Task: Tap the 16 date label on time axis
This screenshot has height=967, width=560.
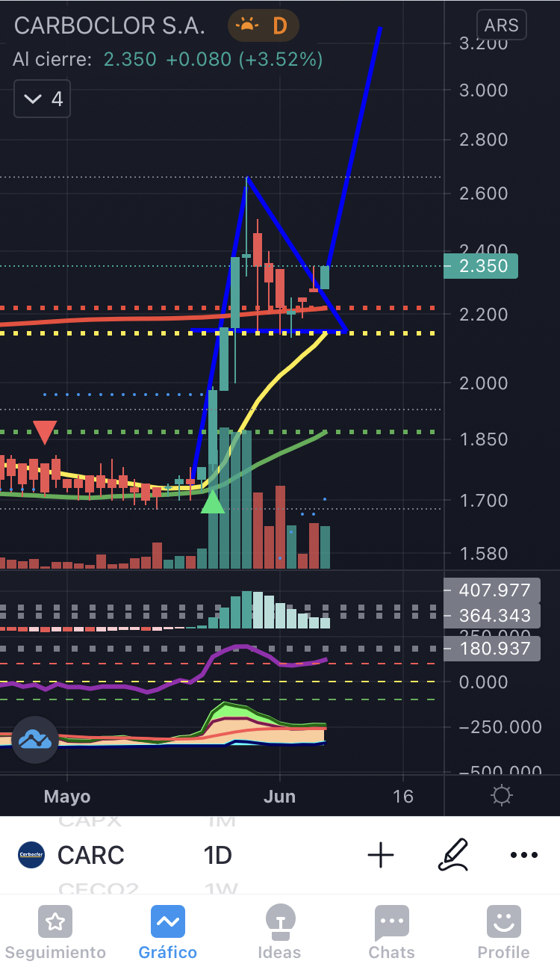Action: pyautogui.click(x=403, y=797)
